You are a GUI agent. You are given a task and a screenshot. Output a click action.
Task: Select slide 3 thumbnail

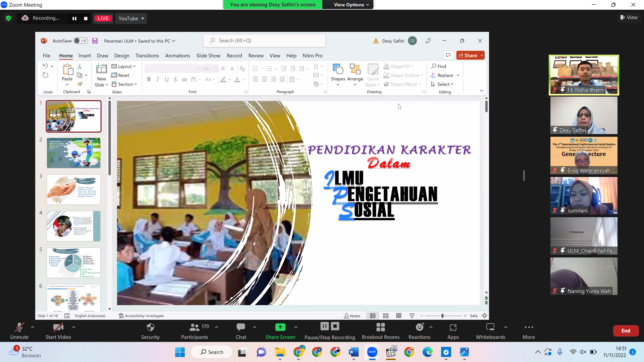point(73,189)
